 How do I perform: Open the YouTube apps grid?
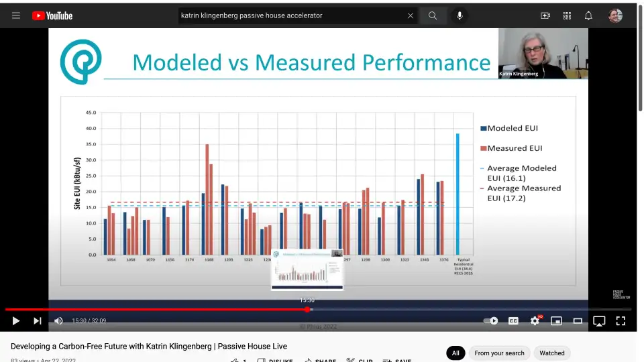567,15
